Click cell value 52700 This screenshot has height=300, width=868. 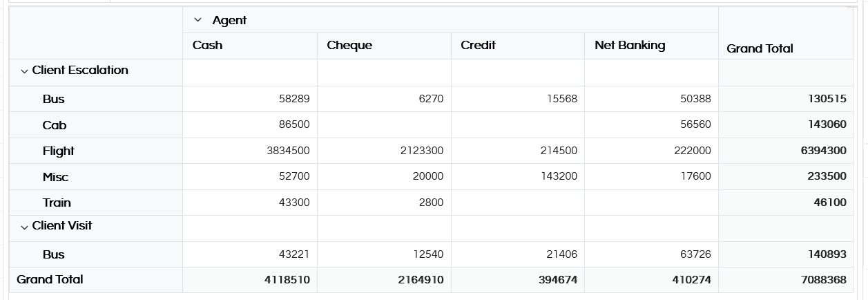(294, 177)
